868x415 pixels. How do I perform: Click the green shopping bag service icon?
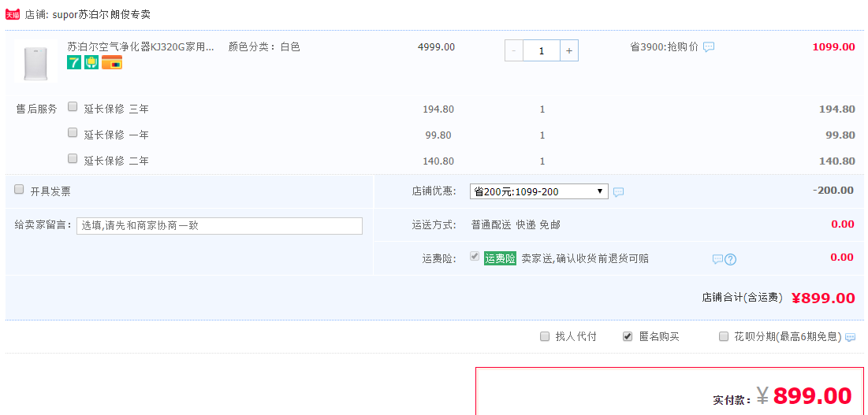91,62
